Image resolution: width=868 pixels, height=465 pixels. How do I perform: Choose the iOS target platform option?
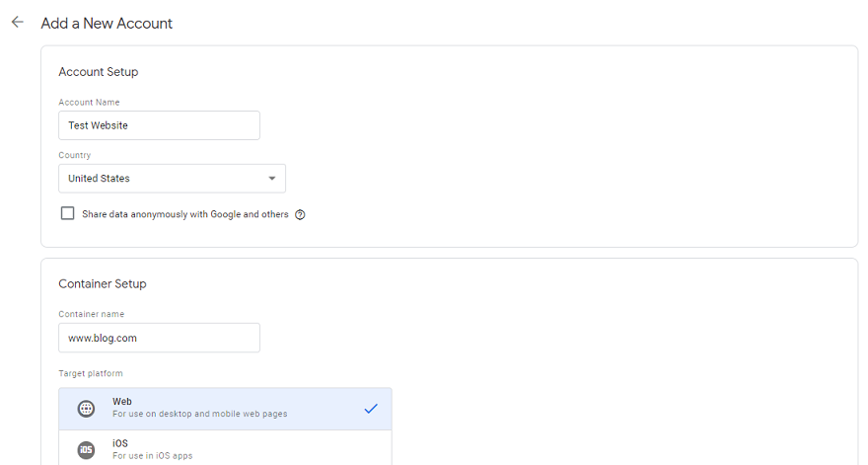click(225, 448)
